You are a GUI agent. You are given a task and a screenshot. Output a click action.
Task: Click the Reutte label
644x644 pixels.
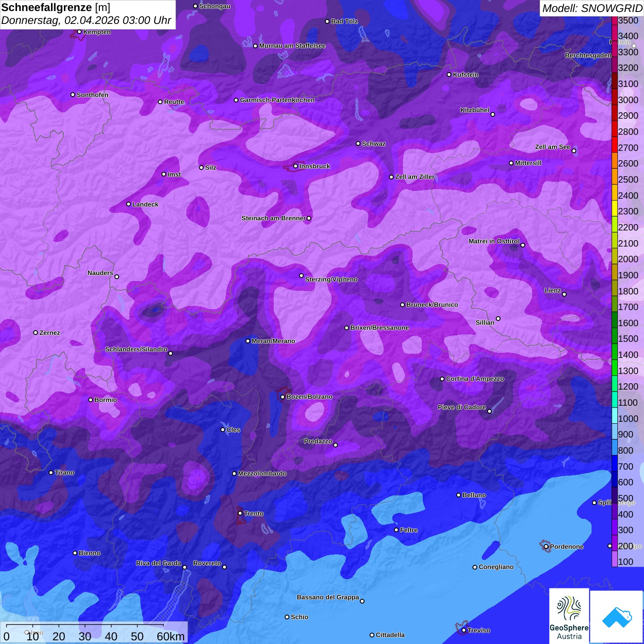pyautogui.click(x=174, y=102)
